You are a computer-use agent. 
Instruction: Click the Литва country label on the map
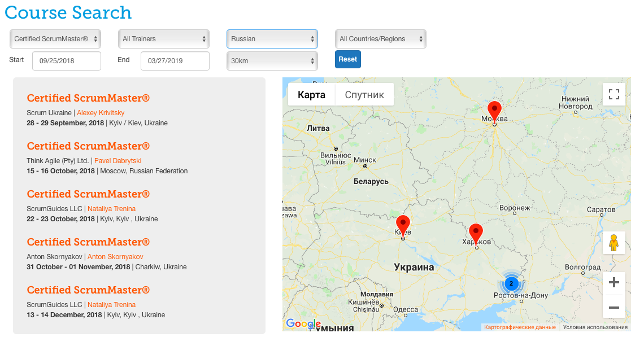tap(318, 129)
